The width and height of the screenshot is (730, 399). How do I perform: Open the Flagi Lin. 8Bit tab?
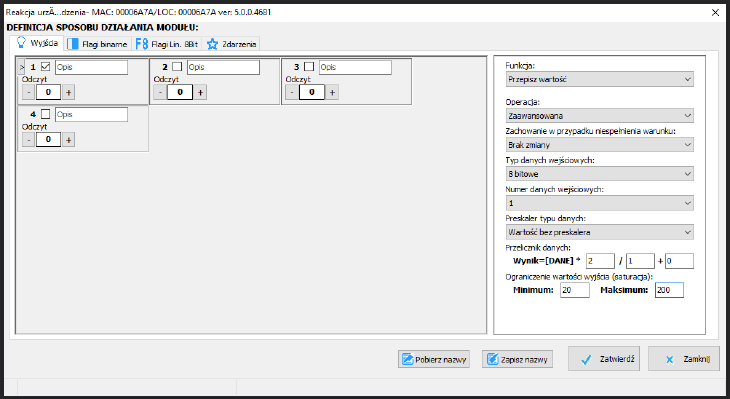pos(167,44)
